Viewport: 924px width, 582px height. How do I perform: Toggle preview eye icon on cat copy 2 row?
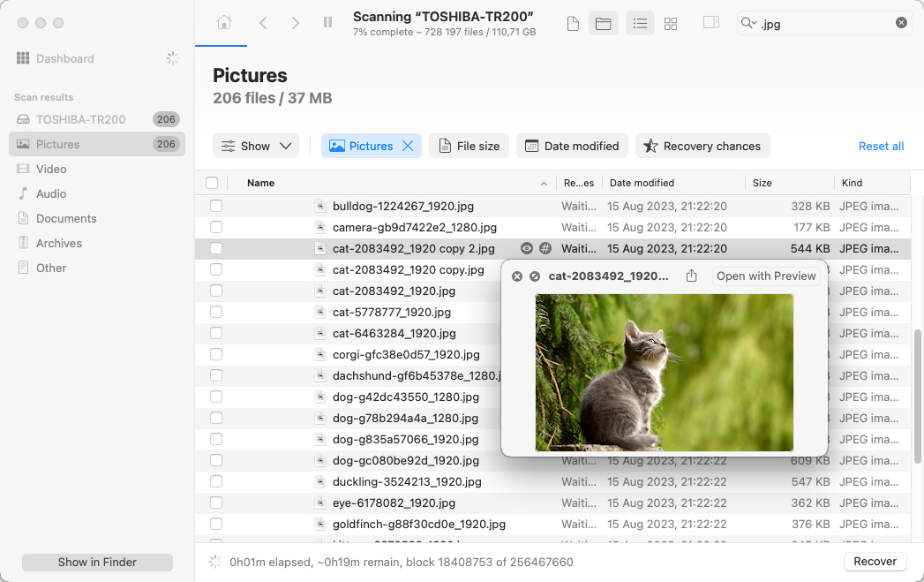click(527, 248)
